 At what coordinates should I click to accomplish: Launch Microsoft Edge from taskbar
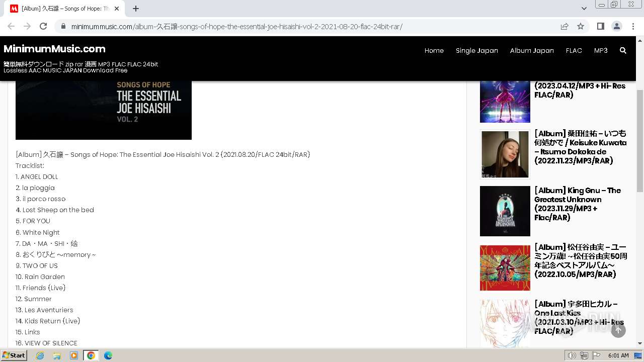pos(108,355)
